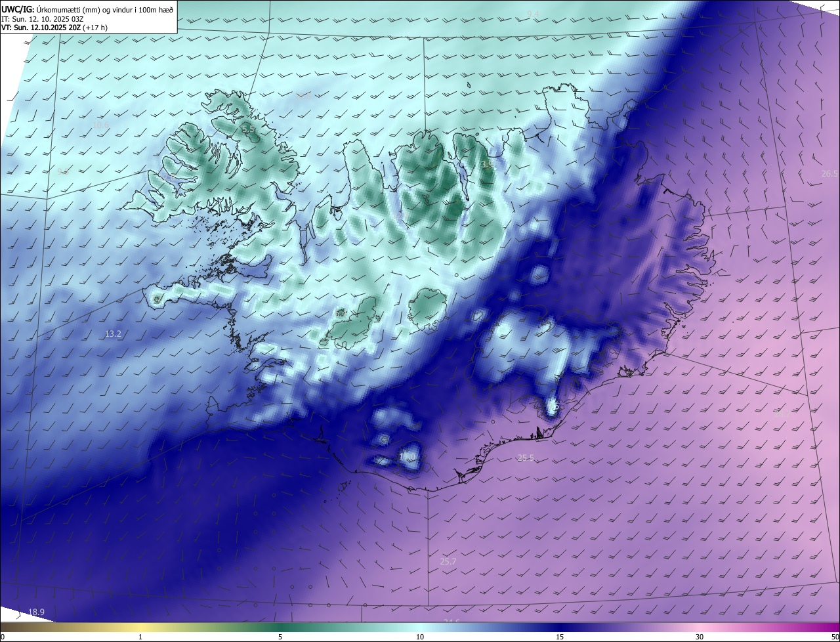The height and width of the screenshot is (642, 840).
Task: Click the colorbar tick label 5
Action: pyautogui.click(x=280, y=637)
